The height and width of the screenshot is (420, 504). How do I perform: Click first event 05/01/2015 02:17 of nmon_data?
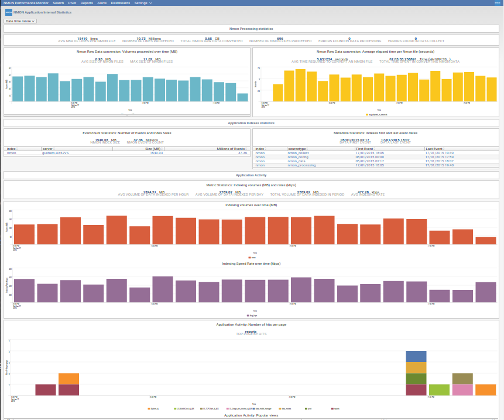point(369,161)
